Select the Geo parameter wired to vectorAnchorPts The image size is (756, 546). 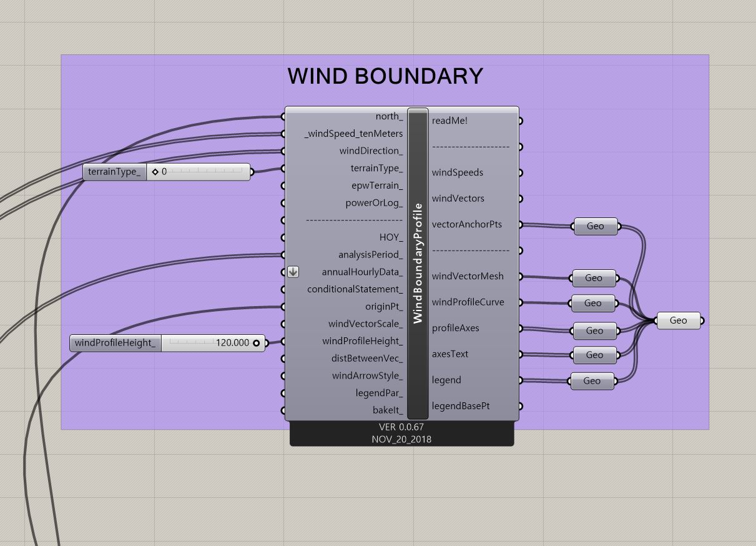coord(595,226)
